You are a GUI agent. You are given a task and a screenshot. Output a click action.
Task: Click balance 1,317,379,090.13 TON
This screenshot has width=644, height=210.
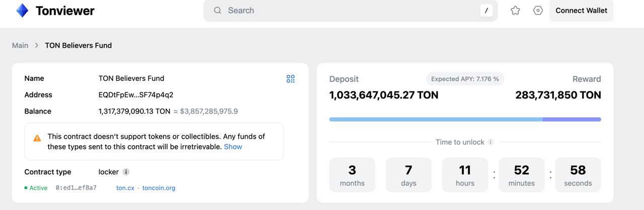(134, 112)
